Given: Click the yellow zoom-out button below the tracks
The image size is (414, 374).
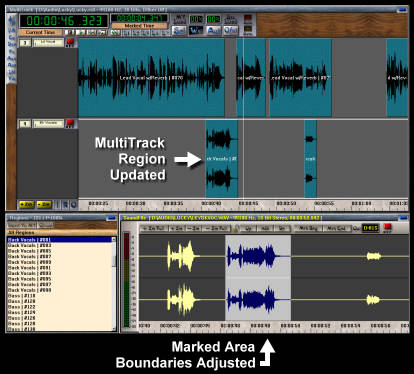Looking at the screenshot, I should coord(44,204).
